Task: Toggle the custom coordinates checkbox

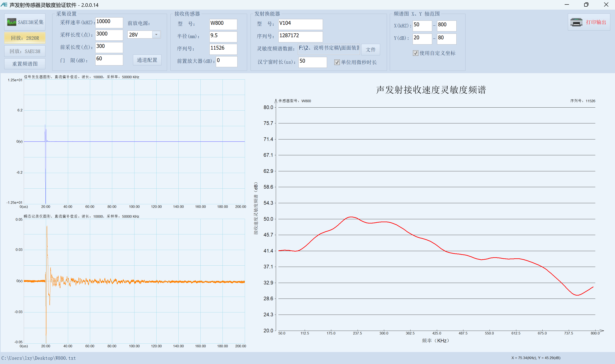Action: point(415,53)
